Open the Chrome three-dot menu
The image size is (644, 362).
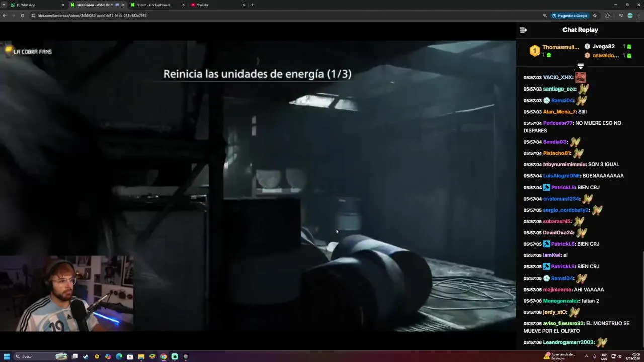pos(639,16)
